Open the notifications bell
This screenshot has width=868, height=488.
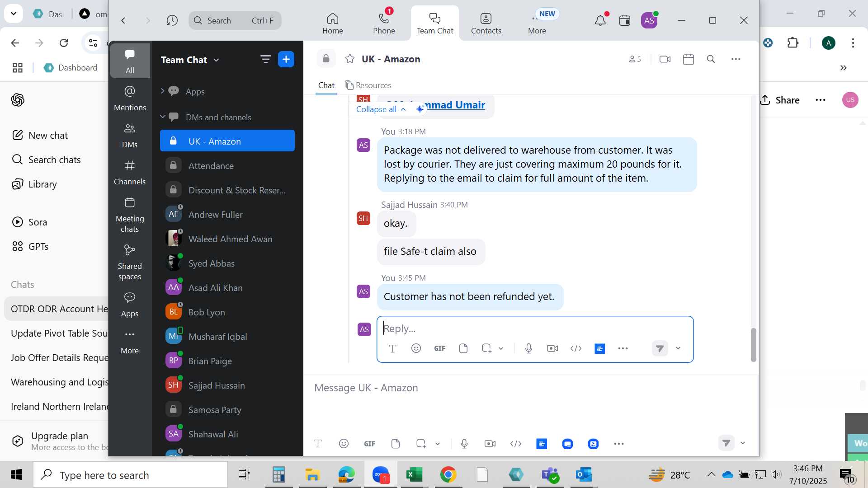click(x=600, y=20)
